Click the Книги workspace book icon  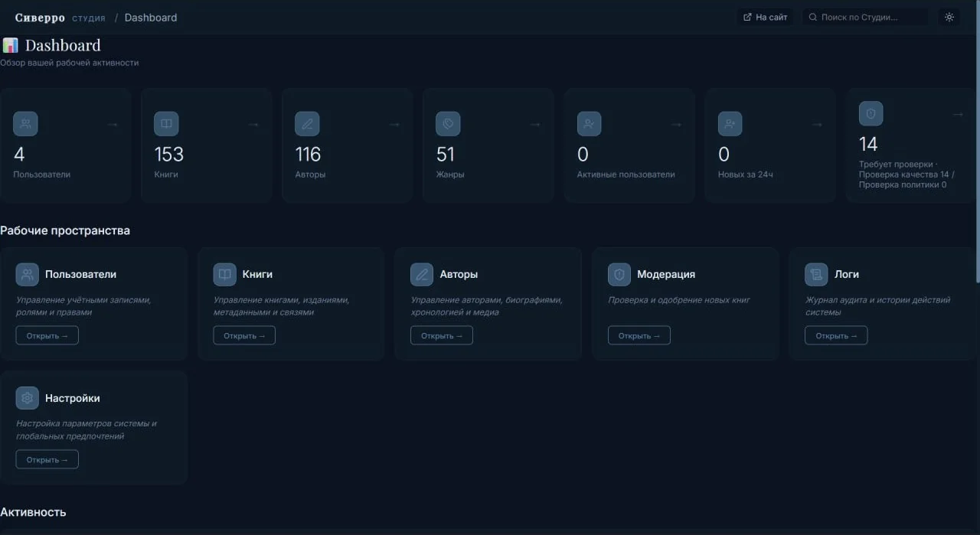click(224, 274)
